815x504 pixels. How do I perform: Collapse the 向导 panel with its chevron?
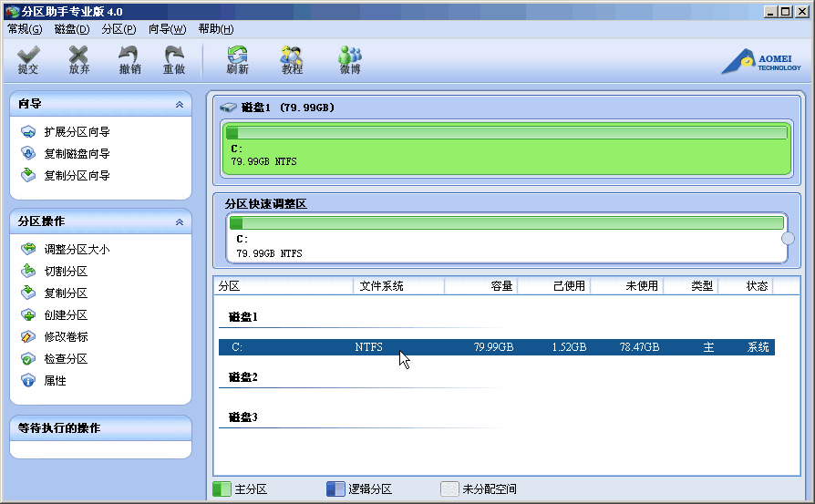(x=180, y=105)
